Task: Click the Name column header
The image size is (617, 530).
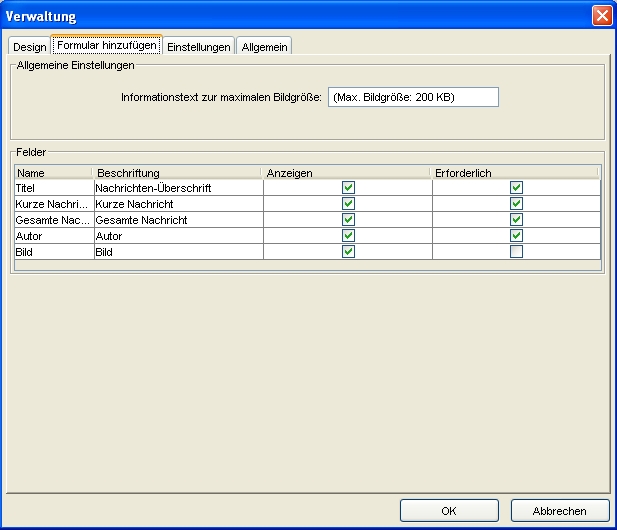Action: click(52, 173)
